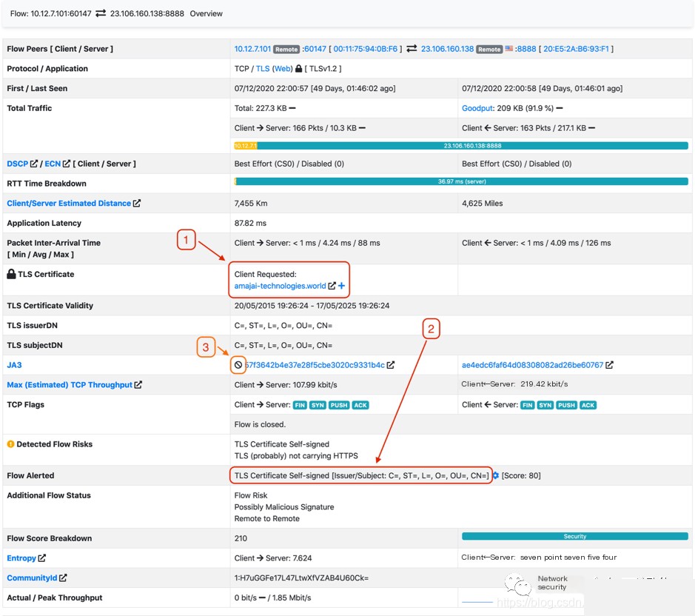Image resolution: width=695 pixels, height=616 pixels.
Task: Open the Overview tab in flow header
Action: (x=207, y=13)
